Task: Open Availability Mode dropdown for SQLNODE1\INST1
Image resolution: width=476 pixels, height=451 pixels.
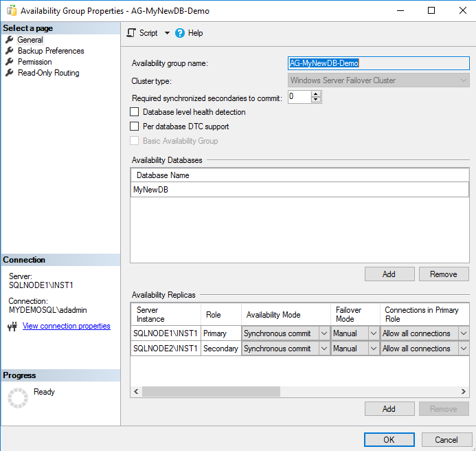Action: point(324,333)
